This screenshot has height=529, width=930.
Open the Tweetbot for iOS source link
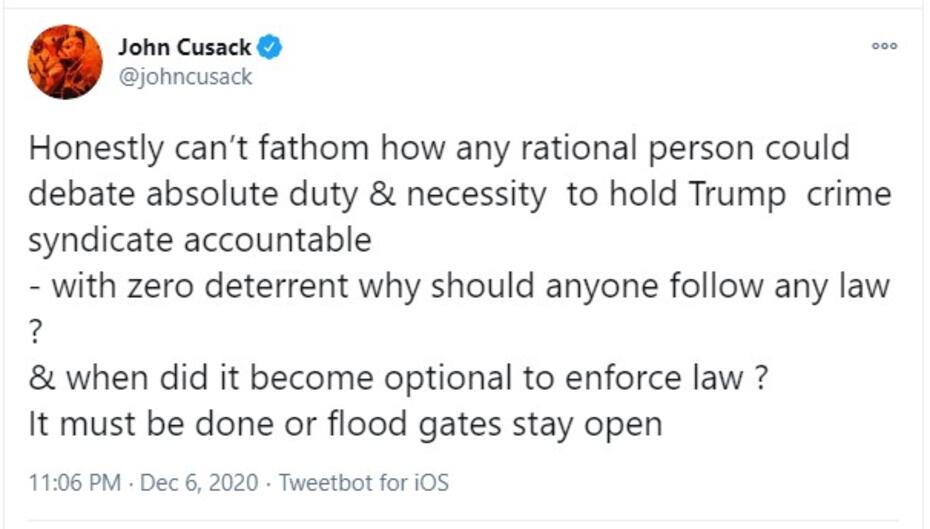[364, 483]
